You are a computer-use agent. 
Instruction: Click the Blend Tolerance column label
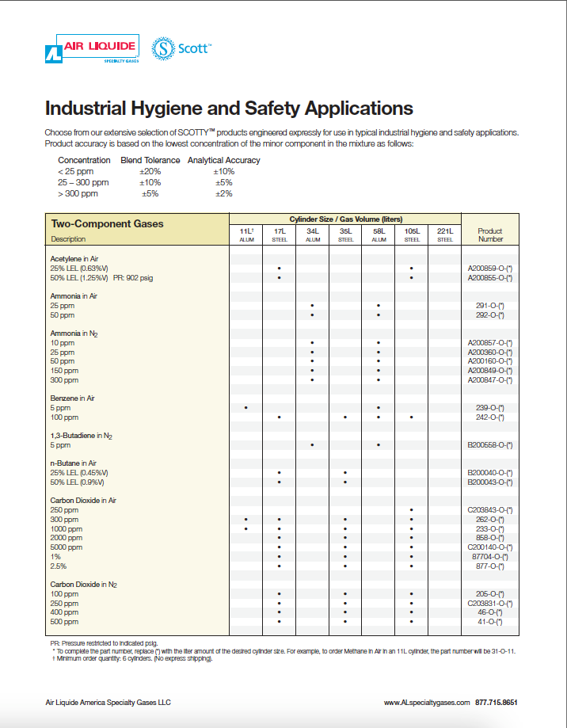click(150, 160)
